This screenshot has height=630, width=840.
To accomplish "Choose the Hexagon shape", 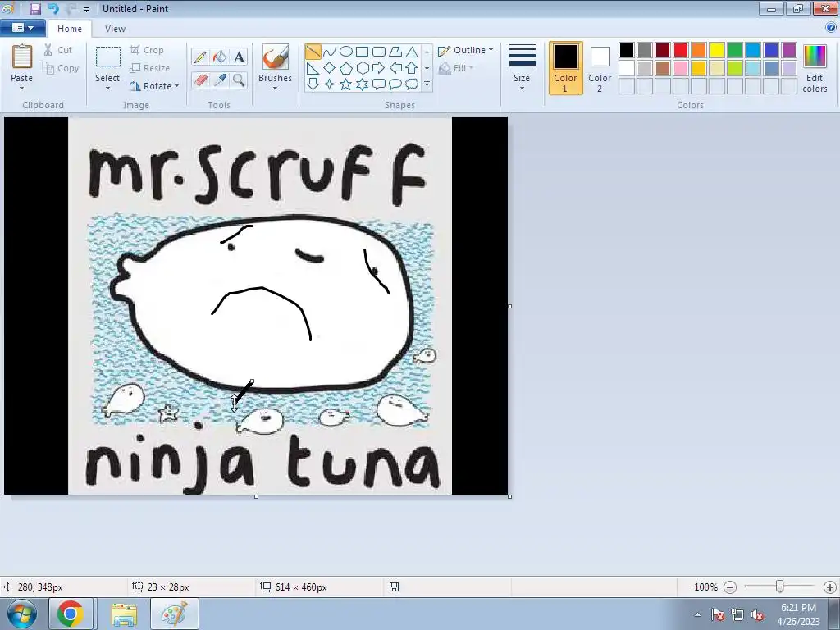I will coord(362,68).
